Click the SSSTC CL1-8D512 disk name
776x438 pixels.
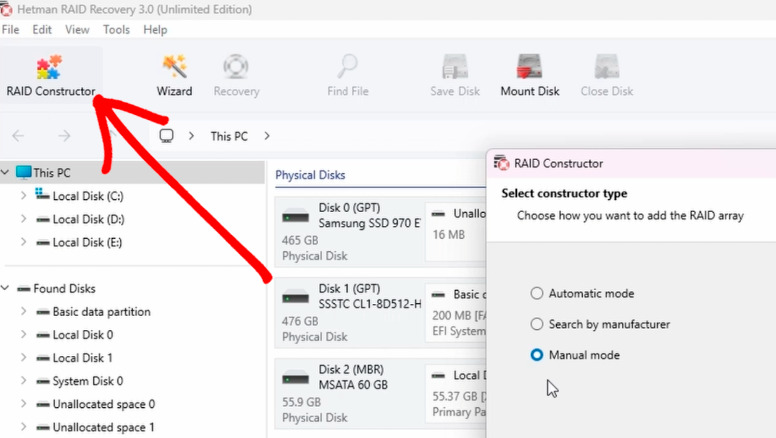coord(370,304)
